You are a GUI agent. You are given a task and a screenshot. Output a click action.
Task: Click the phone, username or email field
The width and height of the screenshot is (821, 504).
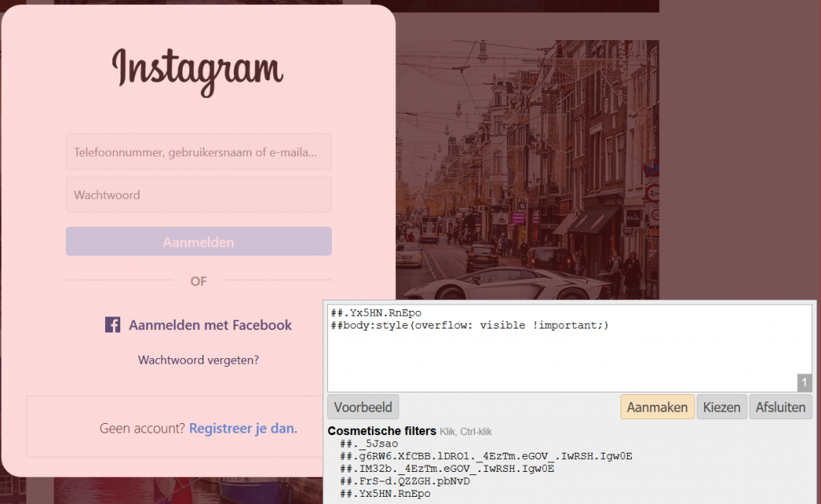tap(199, 151)
